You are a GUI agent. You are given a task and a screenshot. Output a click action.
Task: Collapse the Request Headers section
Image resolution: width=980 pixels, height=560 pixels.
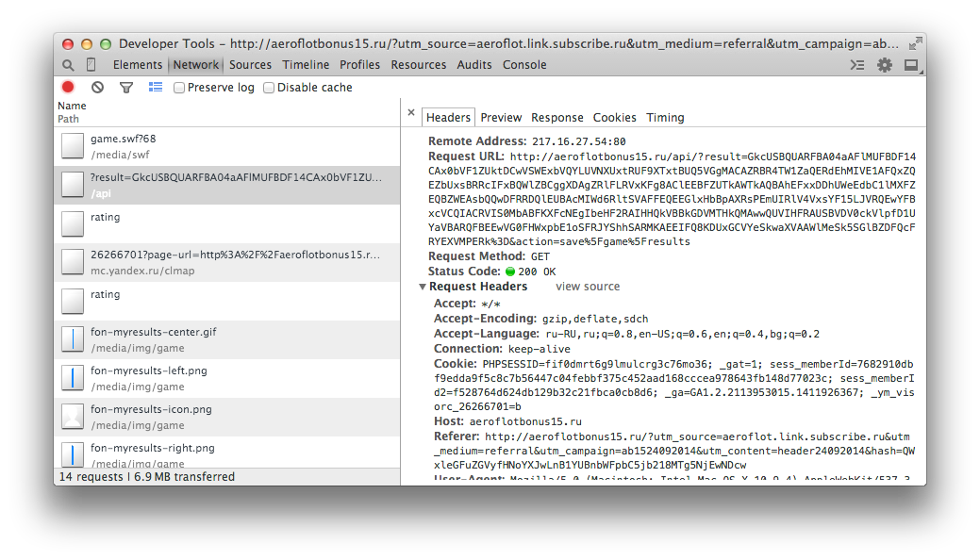pos(423,287)
